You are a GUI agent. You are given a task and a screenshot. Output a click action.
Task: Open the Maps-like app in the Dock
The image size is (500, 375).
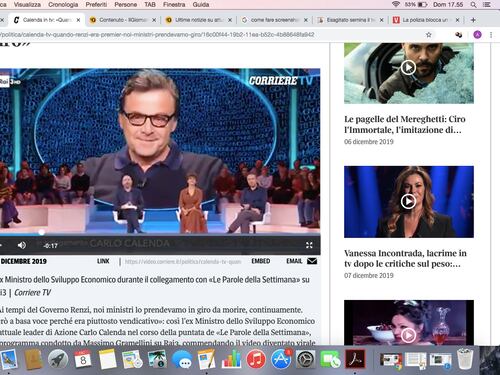(x=132, y=360)
